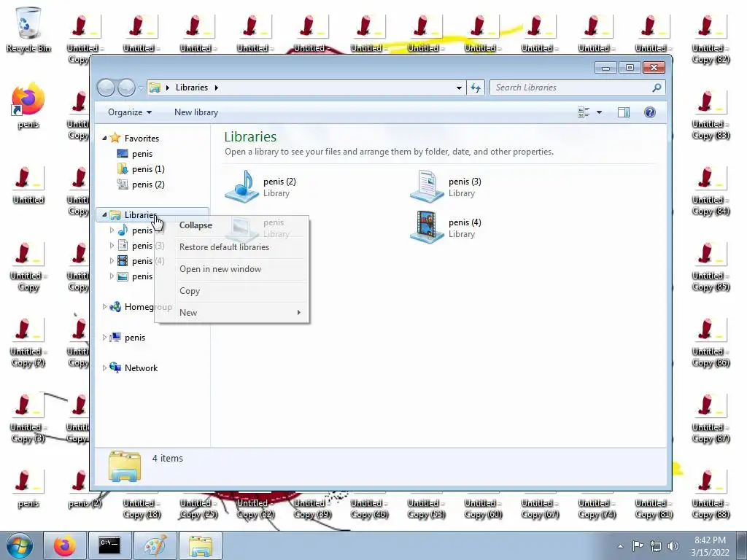Click the New library button
747x560 pixels.
point(196,112)
